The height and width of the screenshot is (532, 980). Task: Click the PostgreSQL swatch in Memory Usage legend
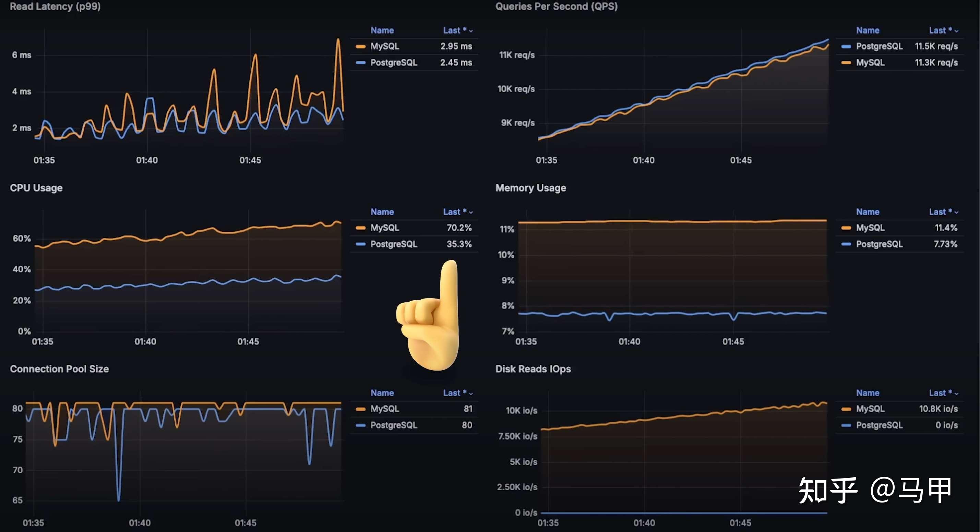point(846,244)
